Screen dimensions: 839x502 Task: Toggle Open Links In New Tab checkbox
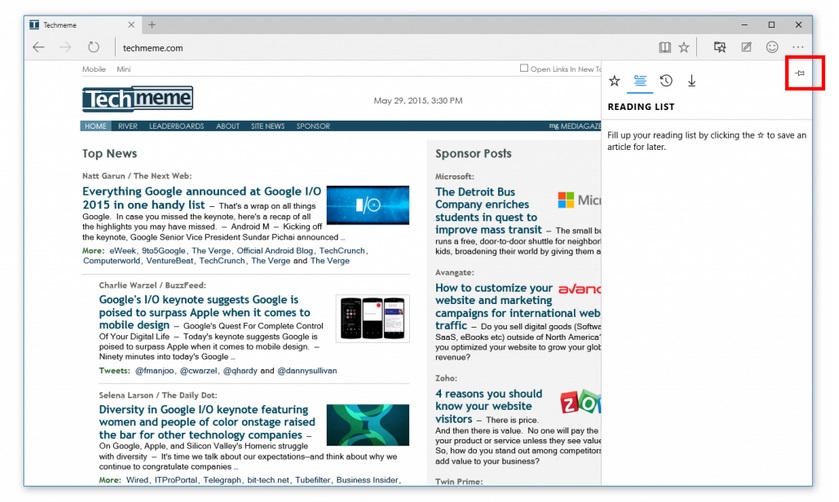click(x=524, y=69)
